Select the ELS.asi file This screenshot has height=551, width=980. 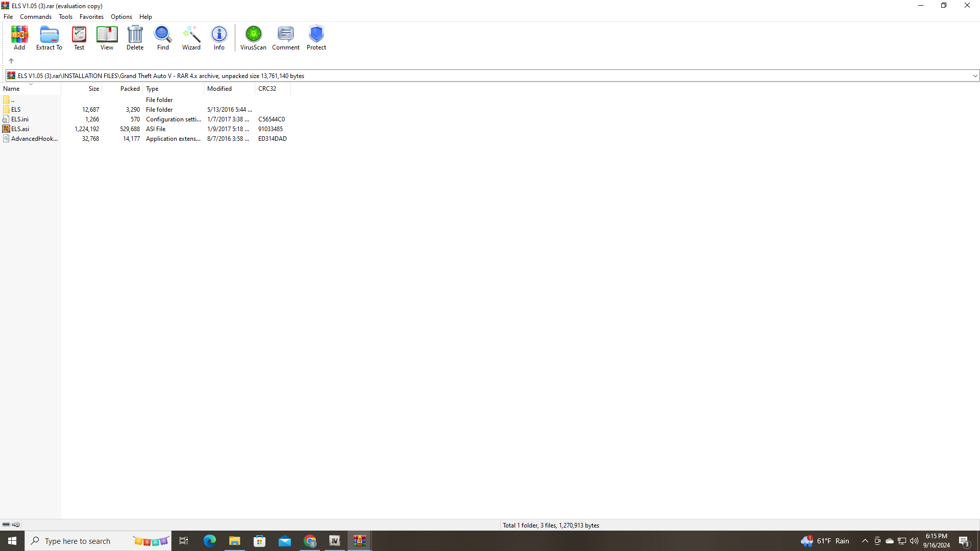click(x=20, y=129)
